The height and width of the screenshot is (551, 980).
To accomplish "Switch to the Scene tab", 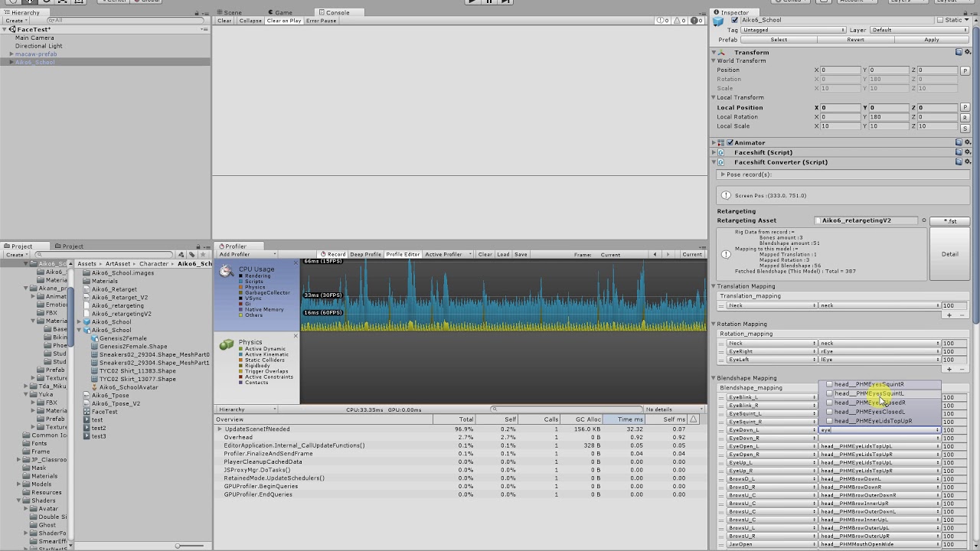I will [x=231, y=12].
